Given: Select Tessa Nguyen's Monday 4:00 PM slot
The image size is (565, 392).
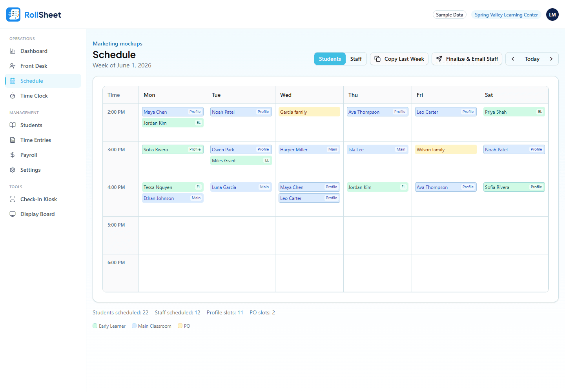Looking at the screenshot, I should (173, 187).
